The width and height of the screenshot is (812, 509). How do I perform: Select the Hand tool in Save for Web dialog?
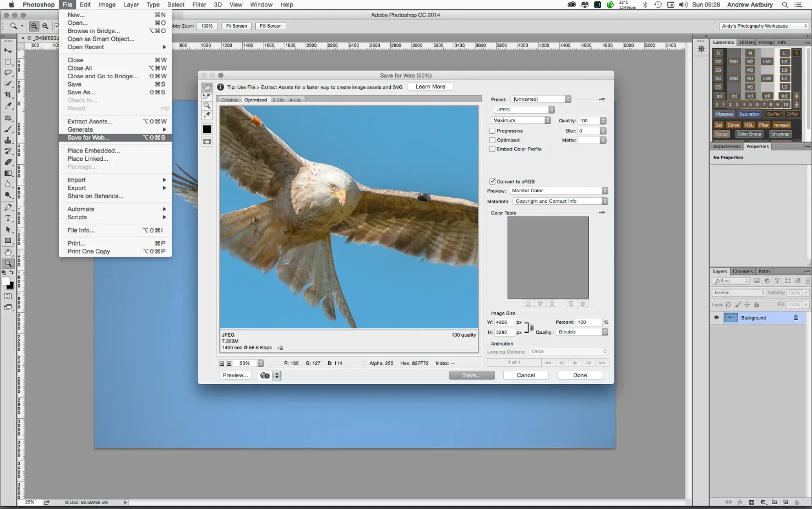207,88
